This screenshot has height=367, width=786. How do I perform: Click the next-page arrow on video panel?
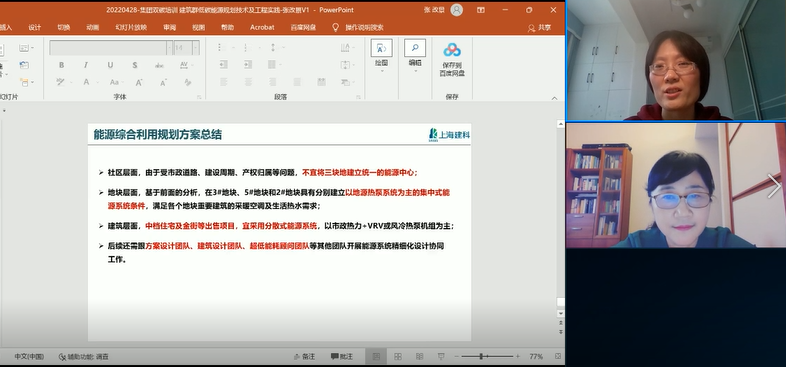point(773,186)
